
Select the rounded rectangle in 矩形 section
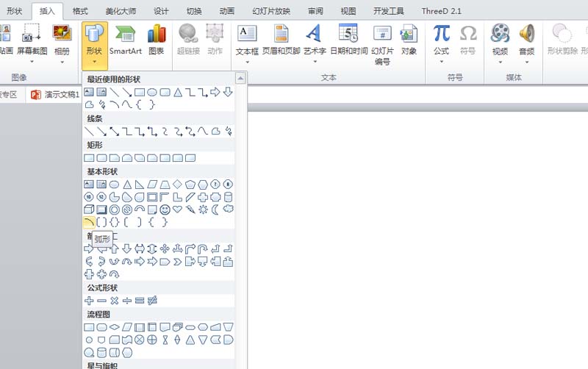[101, 158]
